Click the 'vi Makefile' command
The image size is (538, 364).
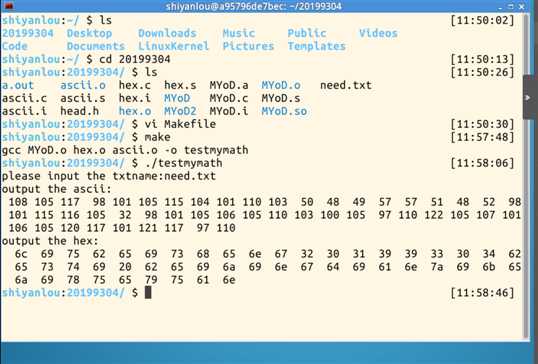click(x=180, y=124)
